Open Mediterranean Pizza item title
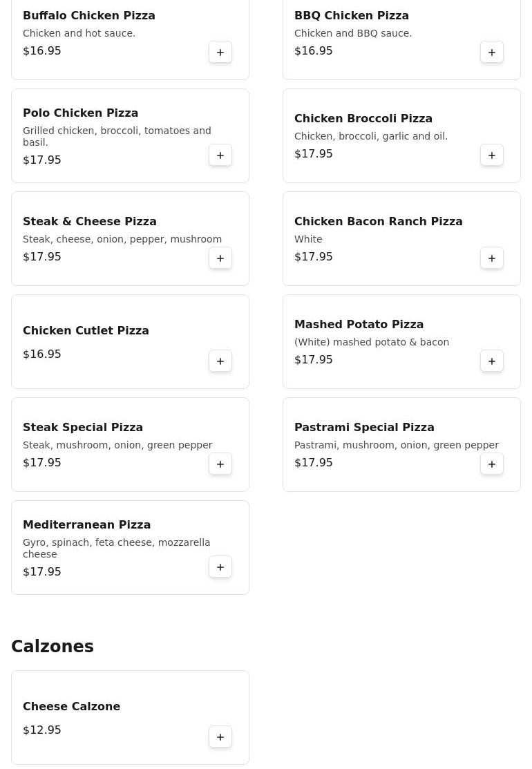532x769 pixels. pyautogui.click(x=86, y=525)
